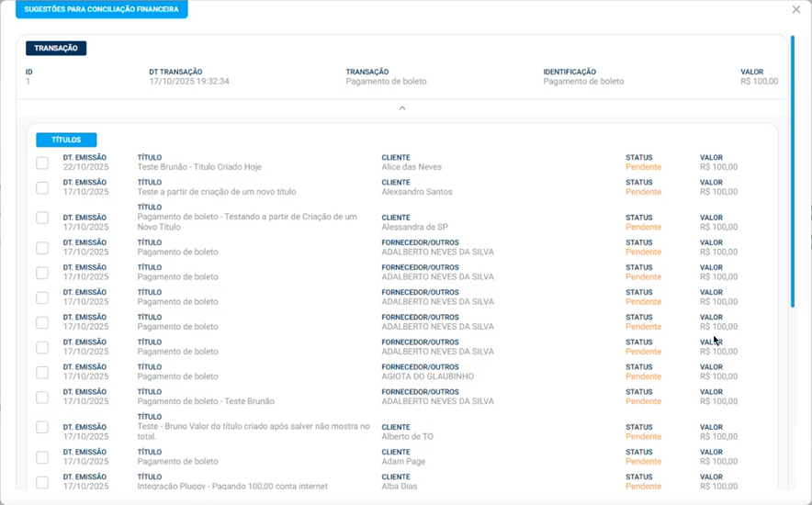Image resolution: width=812 pixels, height=505 pixels.
Task: Tick the checkbox for Alexsandro Santos row
Action: point(42,187)
